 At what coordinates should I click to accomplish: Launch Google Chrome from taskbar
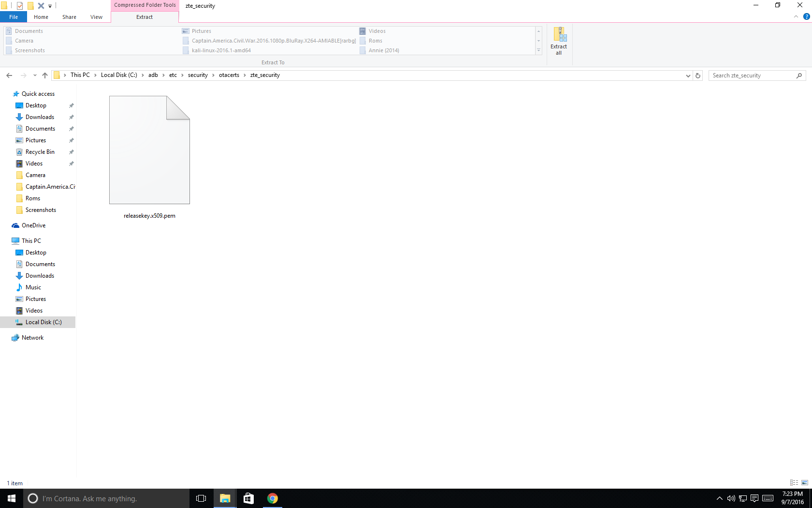(273, 498)
